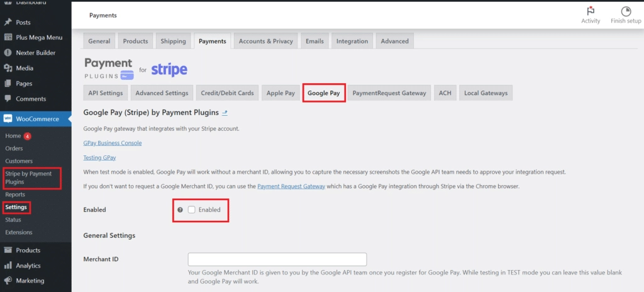Click the red 4 badge next to Home
This screenshot has width=644, height=292.
[27, 136]
